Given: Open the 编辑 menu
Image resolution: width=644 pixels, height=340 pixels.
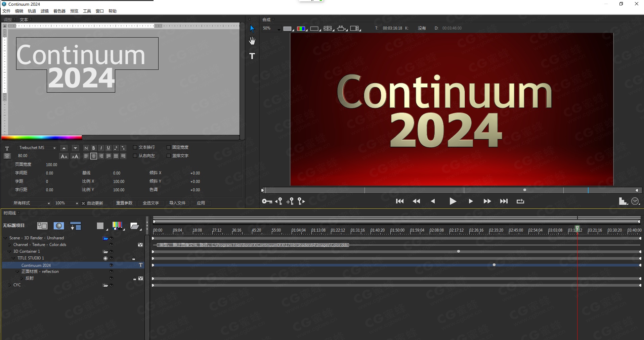Looking at the screenshot, I should pyautogui.click(x=19, y=11).
